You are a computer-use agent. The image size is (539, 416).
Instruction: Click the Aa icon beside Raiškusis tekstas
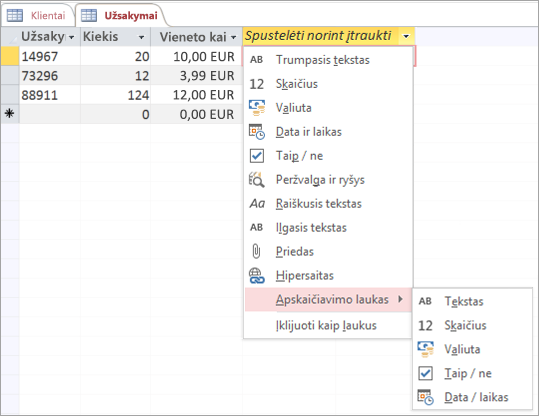tap(257, 204)
